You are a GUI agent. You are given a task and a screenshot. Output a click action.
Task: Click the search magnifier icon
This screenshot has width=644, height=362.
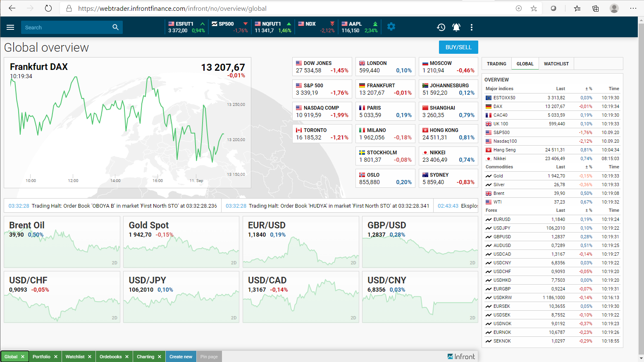(115, 27)
